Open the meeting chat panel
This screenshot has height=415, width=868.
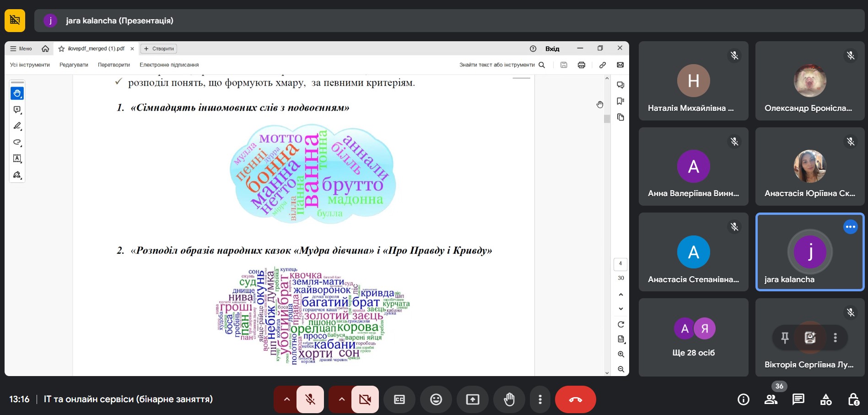tap(798, 399)
